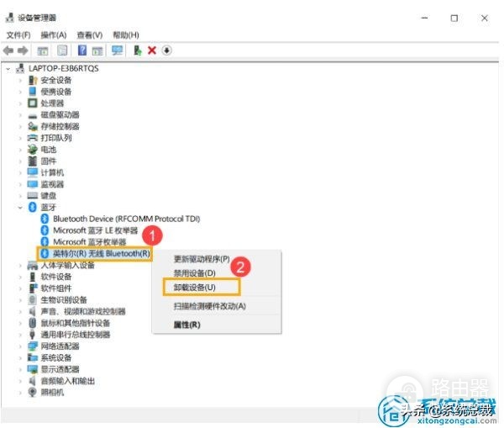Click the 处理器 chip icon
This screenshot has height=428, width=504.
33,103
